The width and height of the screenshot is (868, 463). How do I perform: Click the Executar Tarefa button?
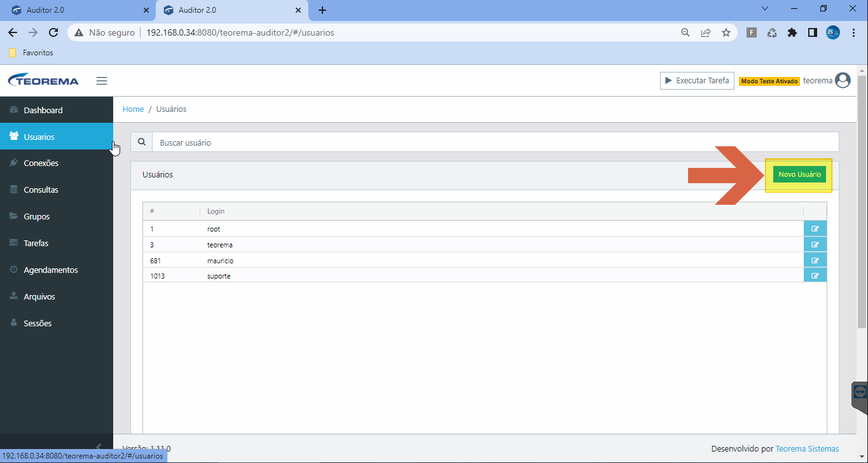[x=697, y=81]
